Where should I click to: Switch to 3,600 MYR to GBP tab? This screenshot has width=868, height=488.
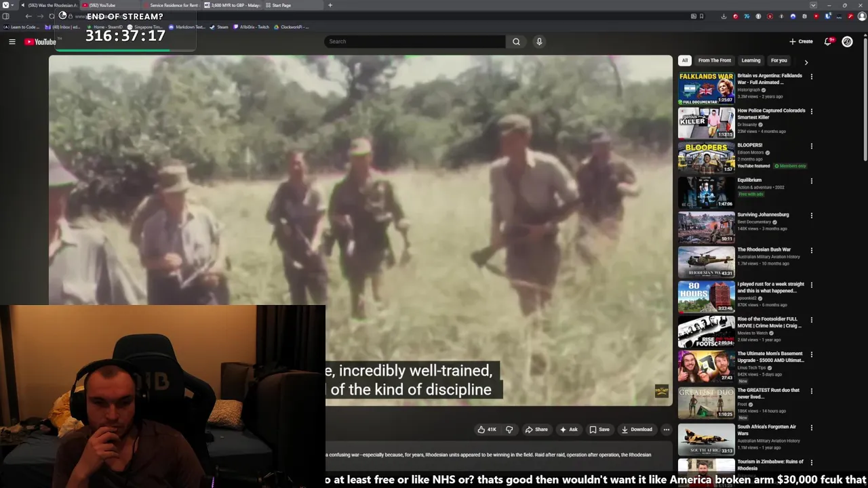233,5
